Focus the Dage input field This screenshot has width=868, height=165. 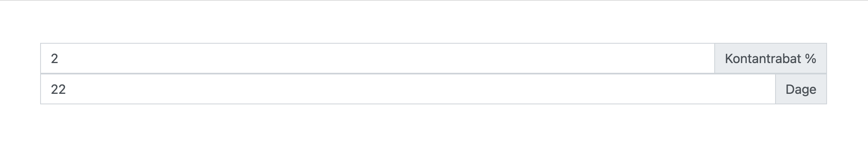pos(408,89)
